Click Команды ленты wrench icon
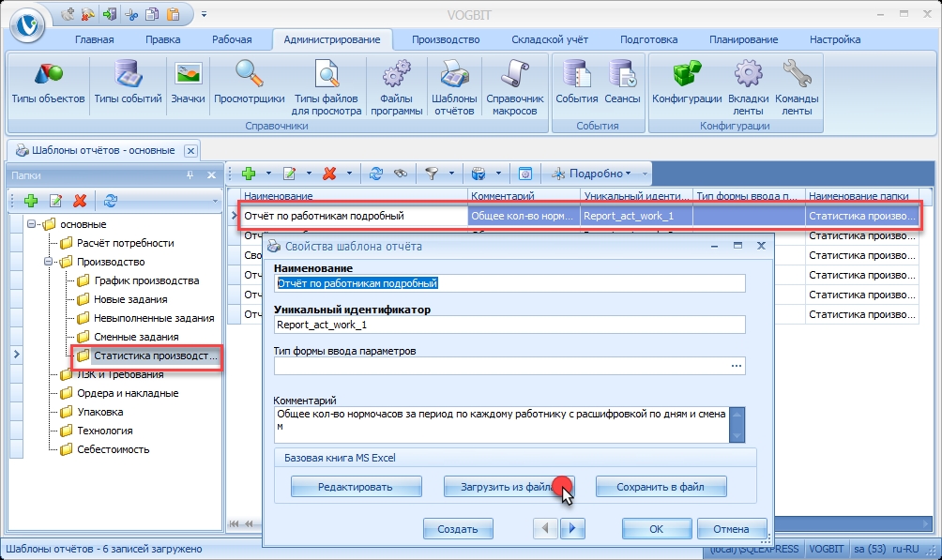Screen dimensions: 942x560 click(797, 86)
